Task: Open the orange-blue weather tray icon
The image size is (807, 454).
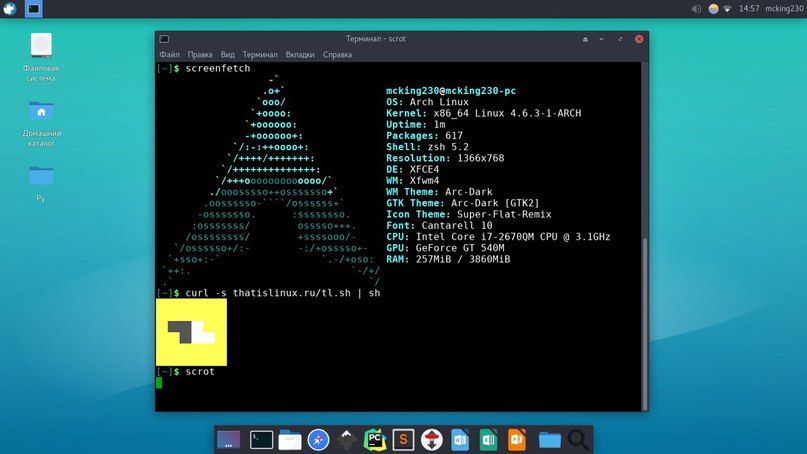Action: pos(713,9)
